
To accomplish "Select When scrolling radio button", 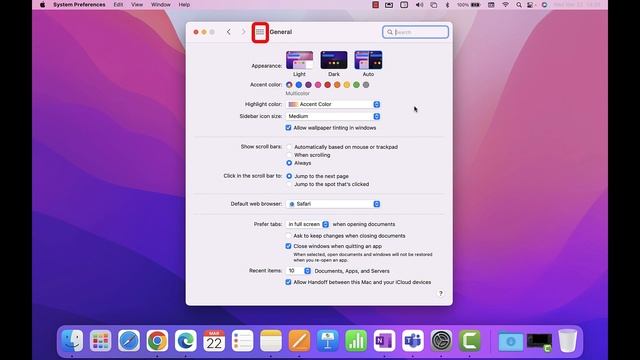I will tap(289, 155).
